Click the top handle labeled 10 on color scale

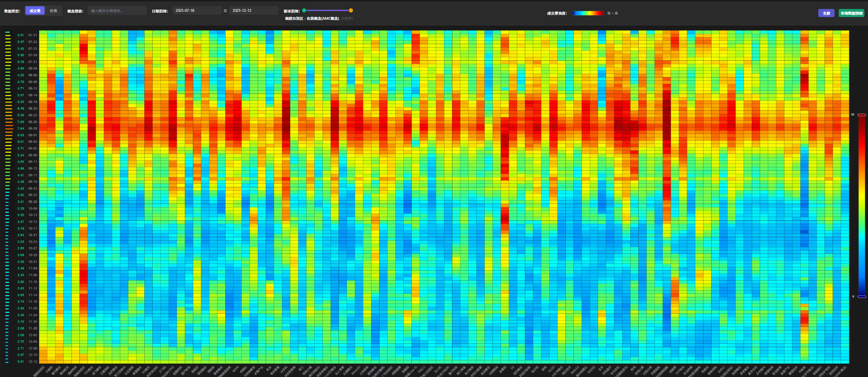(x=862, y=115)
